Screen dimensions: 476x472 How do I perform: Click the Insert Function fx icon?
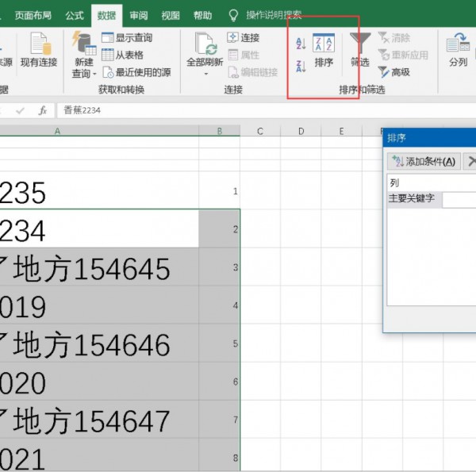[x=43, y=110]
